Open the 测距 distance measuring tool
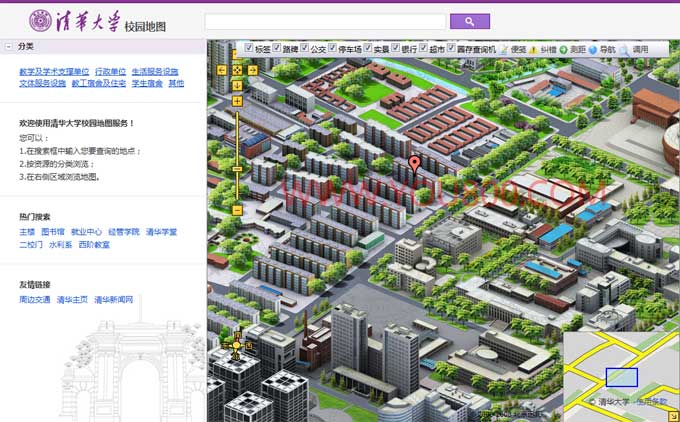This screenshot has height=422, width=680. 578,48
